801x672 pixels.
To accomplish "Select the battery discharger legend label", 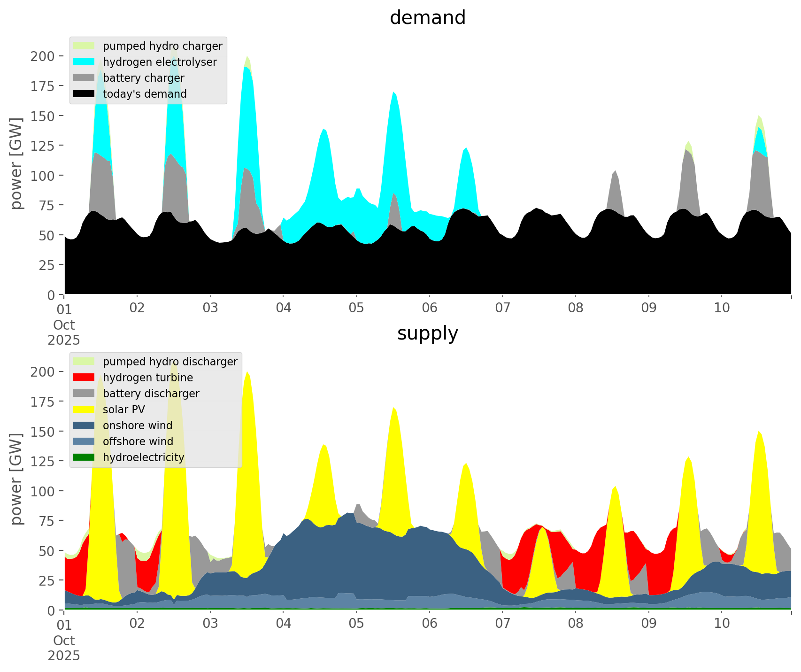I will pyautogui.click(x=151, y=394).
